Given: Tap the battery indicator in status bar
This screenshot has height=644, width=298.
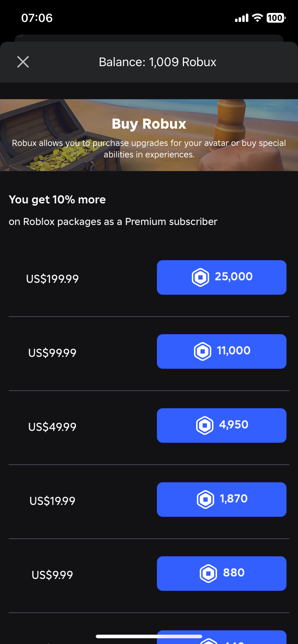Looking at the screenshot, I should (x=276, y=18).
